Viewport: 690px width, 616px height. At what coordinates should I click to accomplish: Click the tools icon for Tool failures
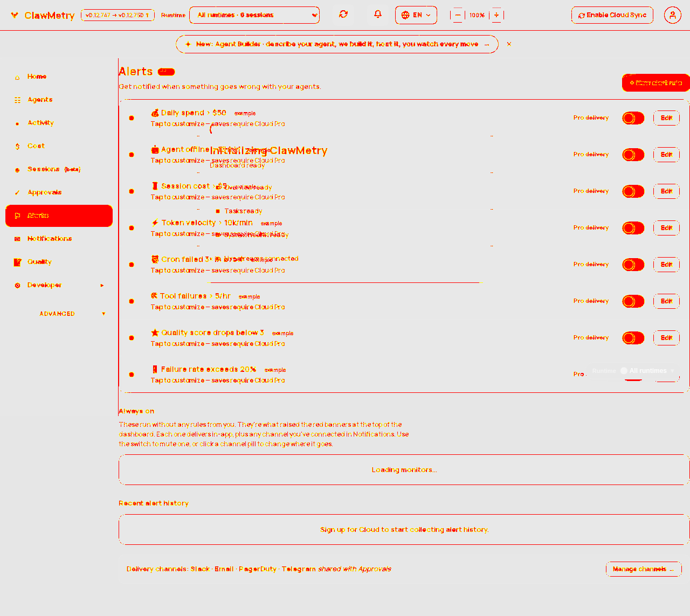coord(154,296)
